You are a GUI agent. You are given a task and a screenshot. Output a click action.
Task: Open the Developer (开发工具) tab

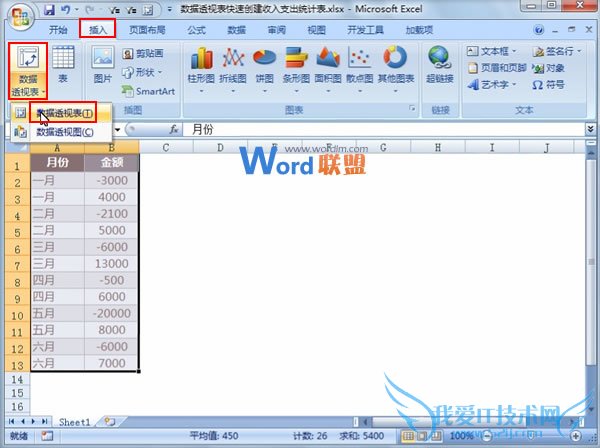[365, 30]
